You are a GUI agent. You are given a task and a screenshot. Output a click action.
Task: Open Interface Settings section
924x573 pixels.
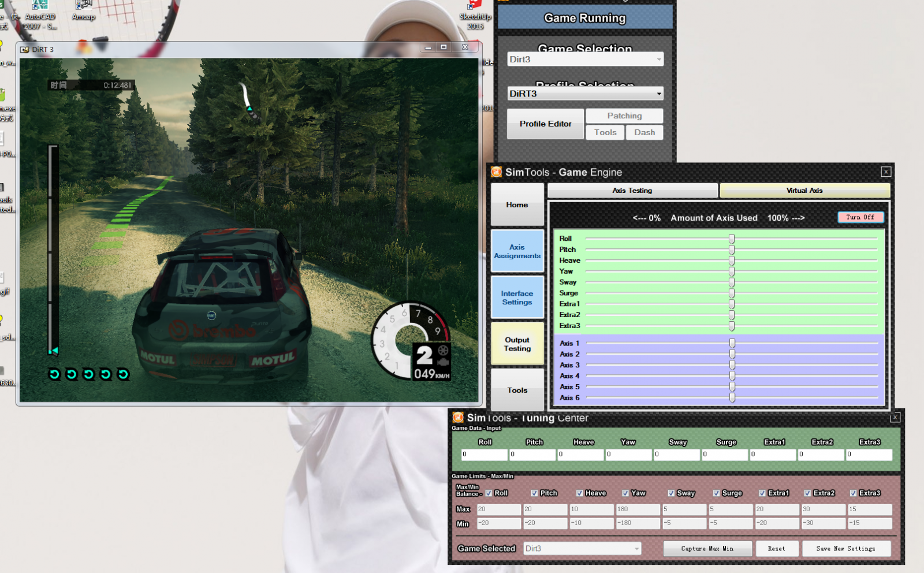pyautogui.click(x=517, y=297)
